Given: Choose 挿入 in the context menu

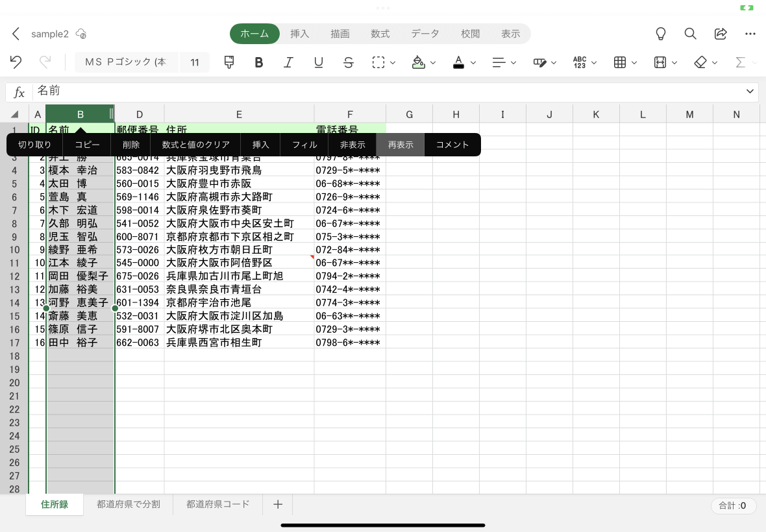Looking at the screenshot, I should (260, 145).
